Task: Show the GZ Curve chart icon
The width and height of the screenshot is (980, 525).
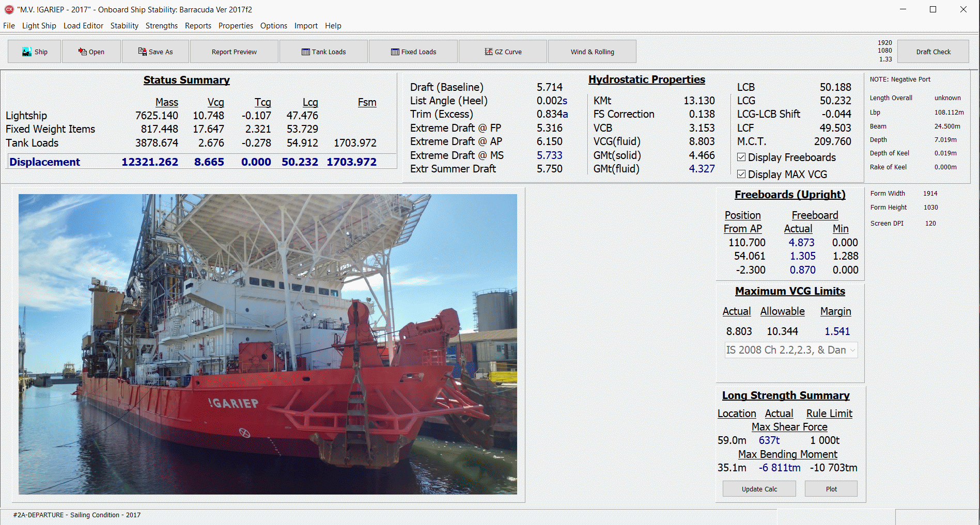Action: 489,52
